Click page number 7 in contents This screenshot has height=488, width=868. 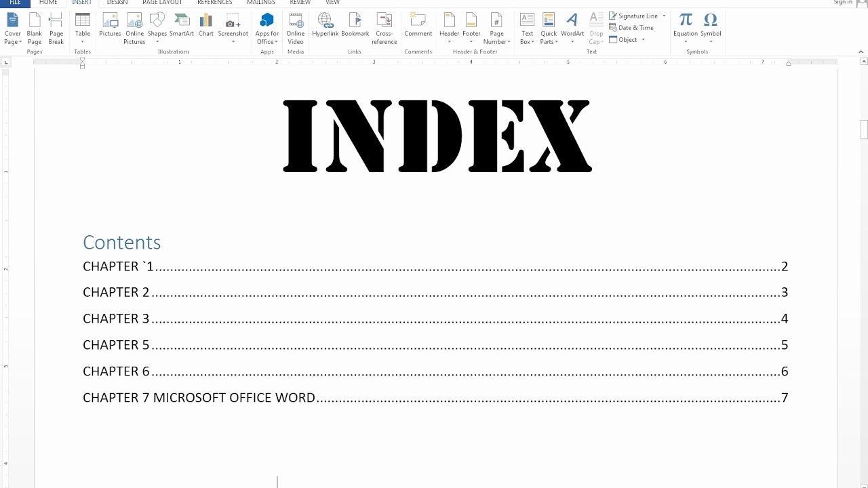point(785,398)
